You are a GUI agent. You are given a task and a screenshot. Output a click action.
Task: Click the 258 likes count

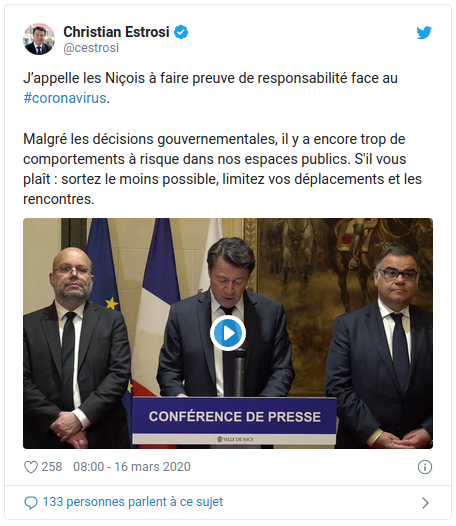click(52, 467)
